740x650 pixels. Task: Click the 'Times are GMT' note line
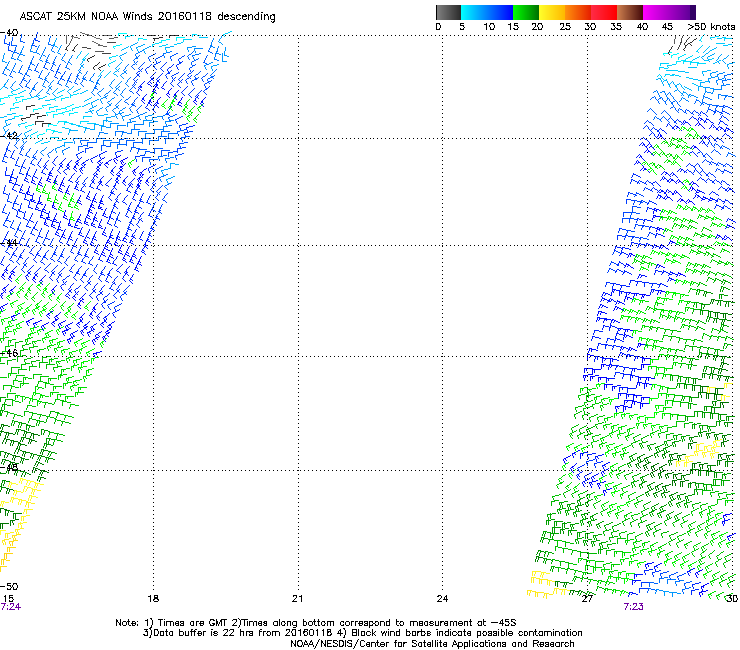pyautogui.click(x=315, y=623)
